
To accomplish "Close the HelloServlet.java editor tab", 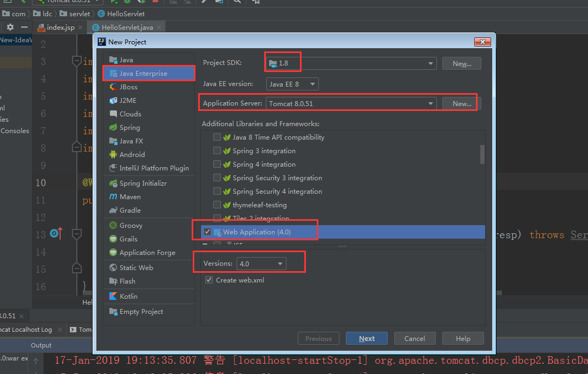I will click(x=159, y=28).
